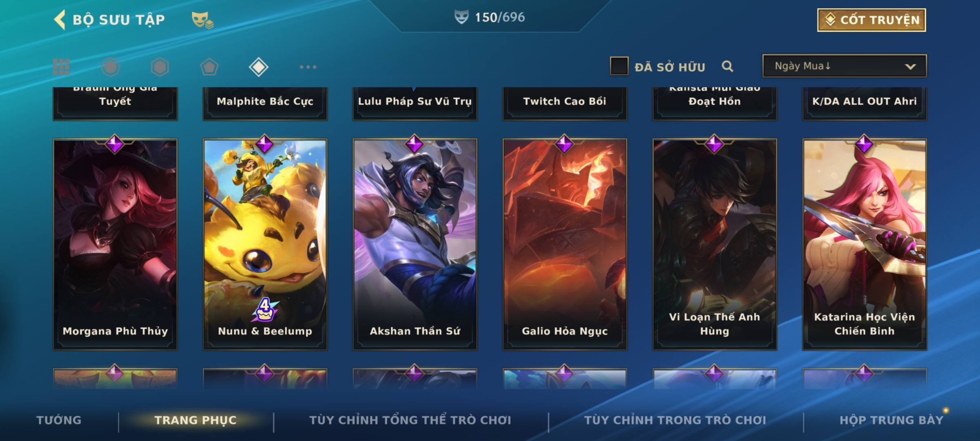Open Tùy Chỉnh Trong Trò Chơi tab
The height and width of the screenshot is (441, 980).
tap(675, 420)
